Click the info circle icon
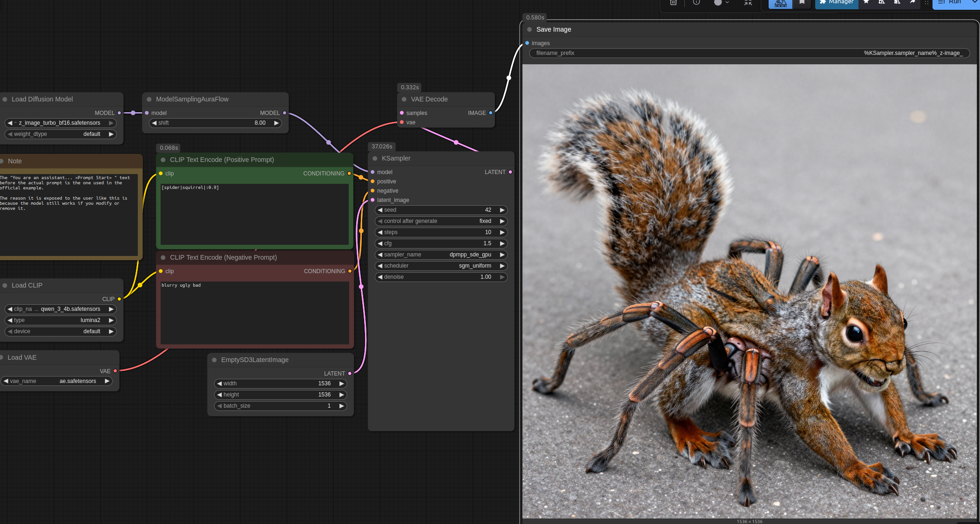 point(696,2)
